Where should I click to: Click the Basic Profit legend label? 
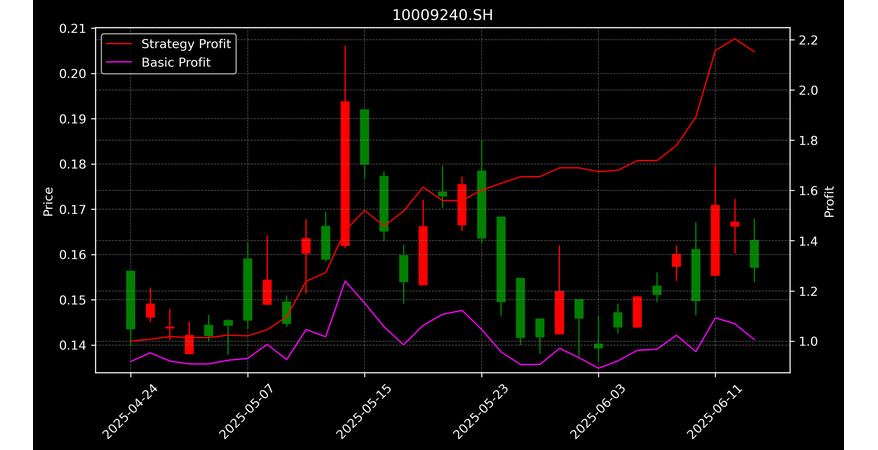click(176, 62)
